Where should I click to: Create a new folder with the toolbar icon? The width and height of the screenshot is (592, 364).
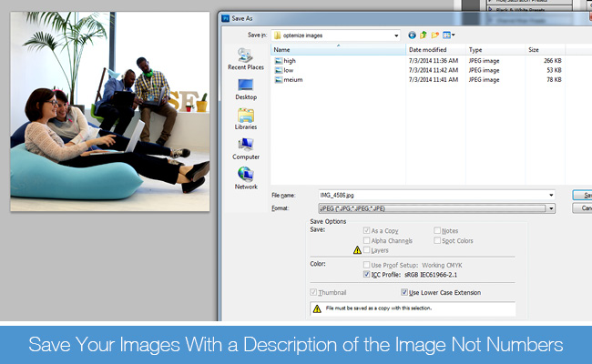click(x=436, y=35)
